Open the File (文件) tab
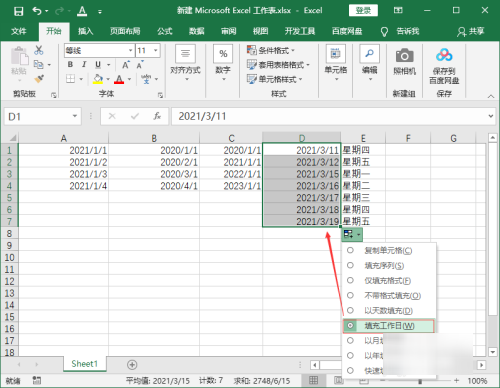 [x=19, y=31]
